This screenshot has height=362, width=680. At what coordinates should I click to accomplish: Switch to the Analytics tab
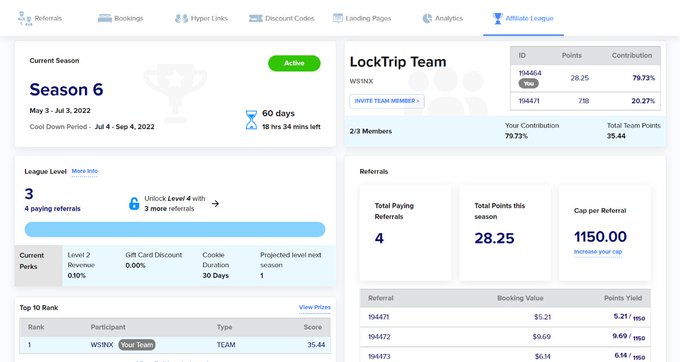(443, 18)
